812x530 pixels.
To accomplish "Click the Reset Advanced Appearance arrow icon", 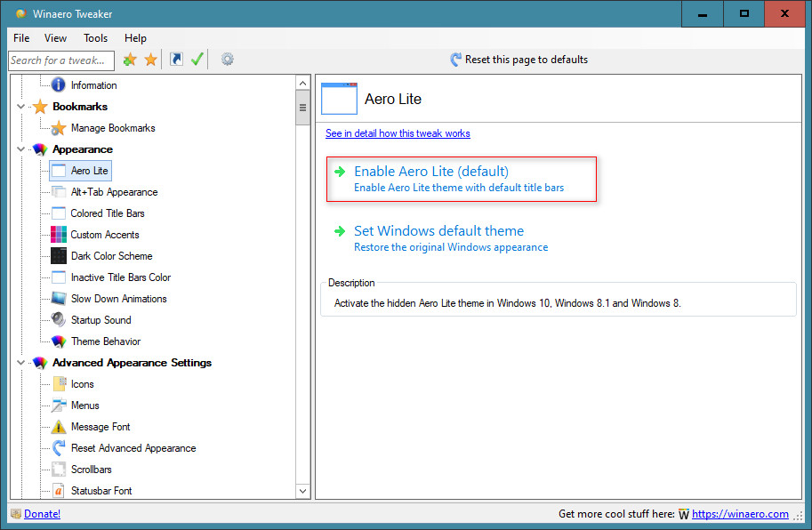I will coord(59,447).
